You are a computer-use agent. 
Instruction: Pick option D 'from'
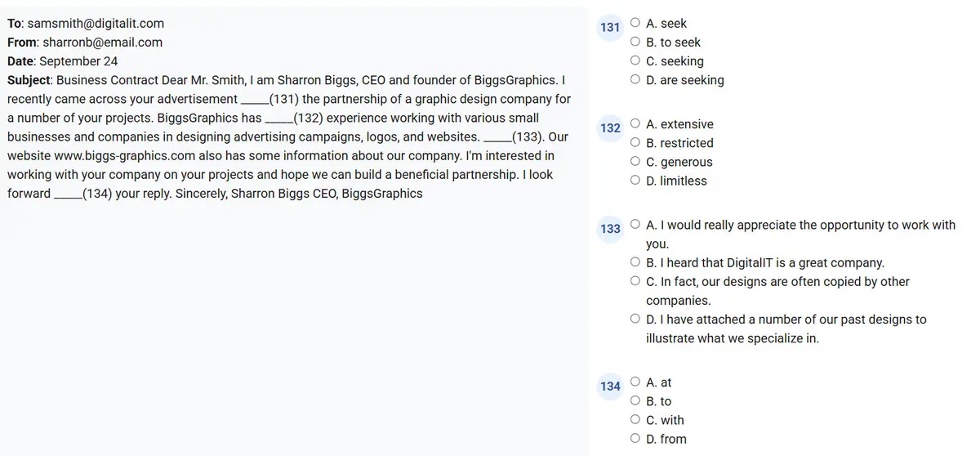[635, 439]
